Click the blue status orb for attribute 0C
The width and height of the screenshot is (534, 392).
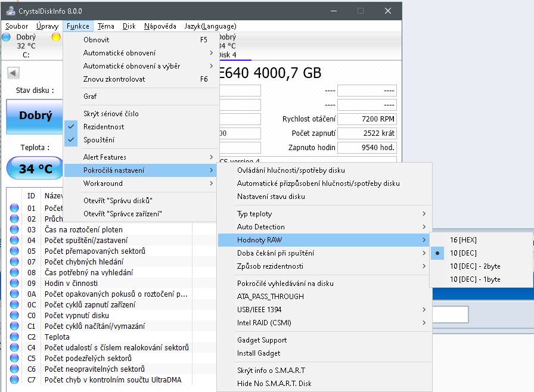tap(14, 304)
